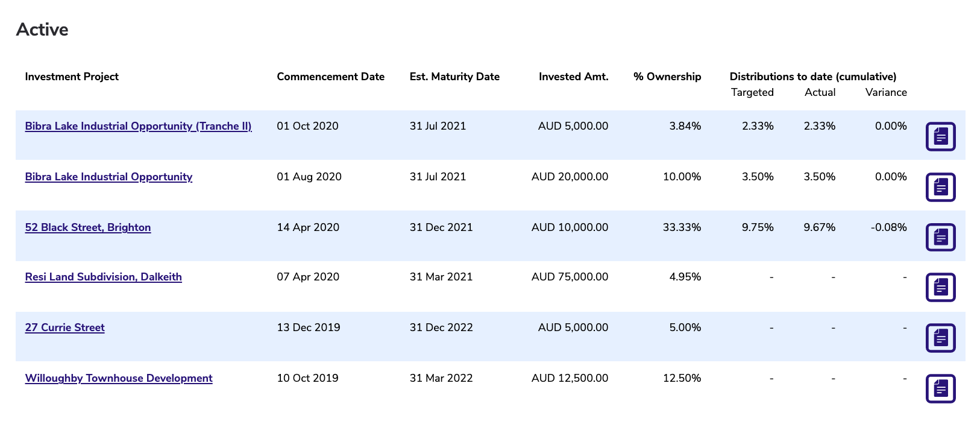Select the AUD 12,500.00 invested amount
This screenshot has height=427, width=980.
coord(570,378)
